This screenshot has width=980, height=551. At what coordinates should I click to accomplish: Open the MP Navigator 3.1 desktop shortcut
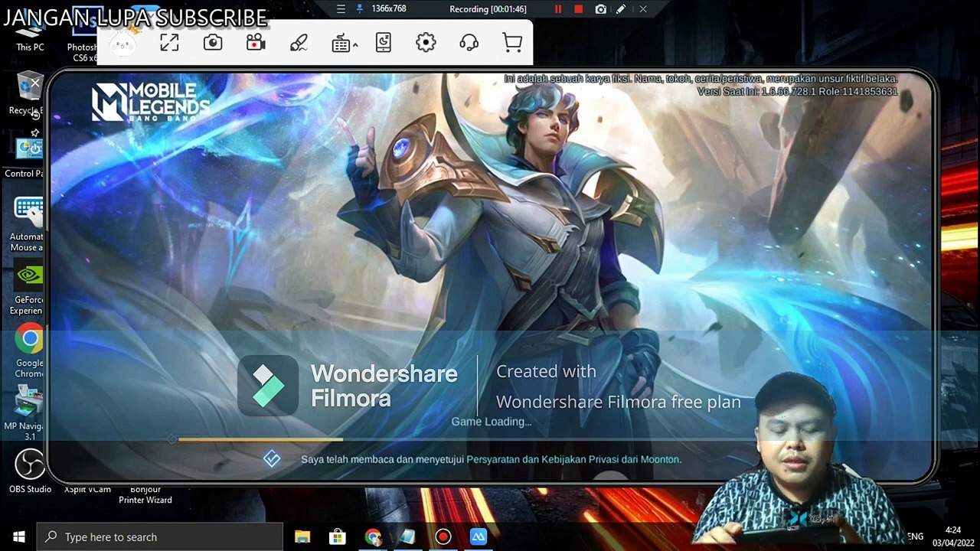tap(29, 413)
